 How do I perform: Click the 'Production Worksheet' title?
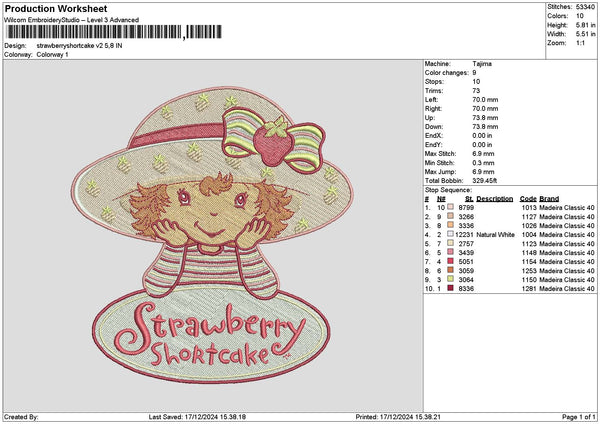coord(56,8)
